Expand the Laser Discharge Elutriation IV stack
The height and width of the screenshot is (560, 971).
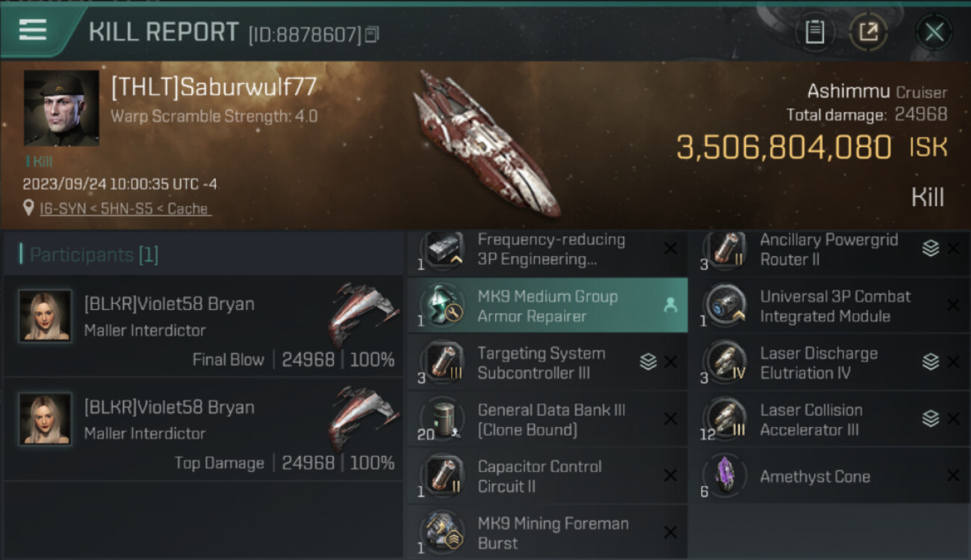[x=930, y=362]
